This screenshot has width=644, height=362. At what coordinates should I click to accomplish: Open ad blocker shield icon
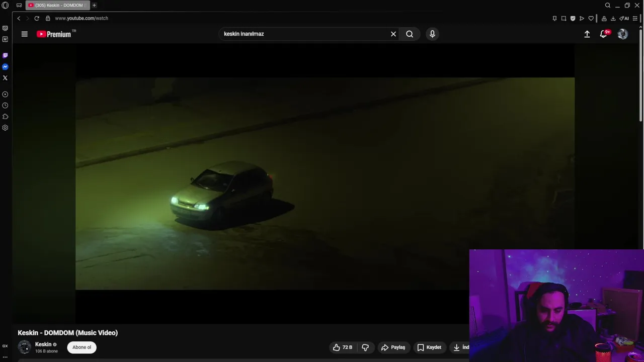coord(573,19)
